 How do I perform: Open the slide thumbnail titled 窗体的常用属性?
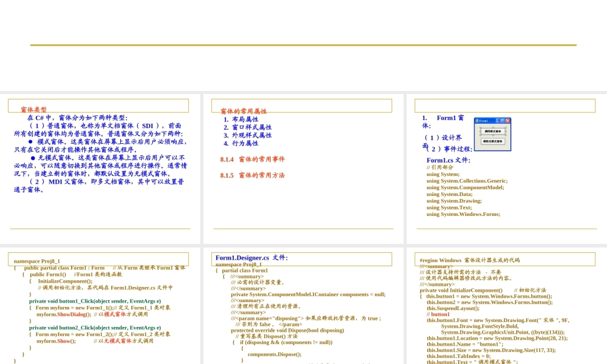303,169
